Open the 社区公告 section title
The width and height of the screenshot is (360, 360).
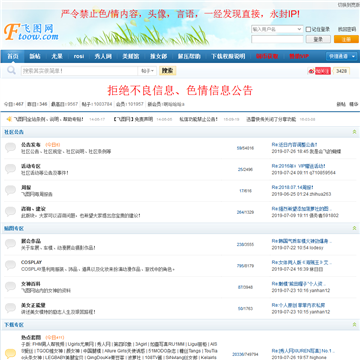14,132
